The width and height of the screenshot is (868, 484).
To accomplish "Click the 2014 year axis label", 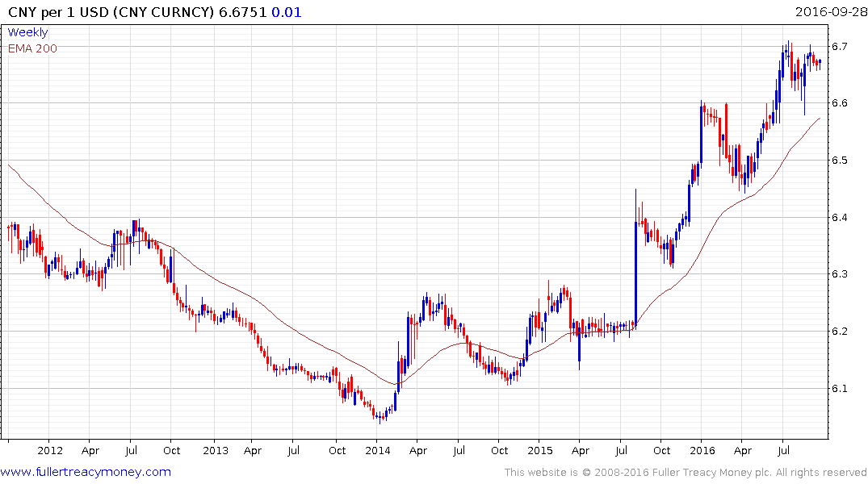I will [x=378, y=450].
